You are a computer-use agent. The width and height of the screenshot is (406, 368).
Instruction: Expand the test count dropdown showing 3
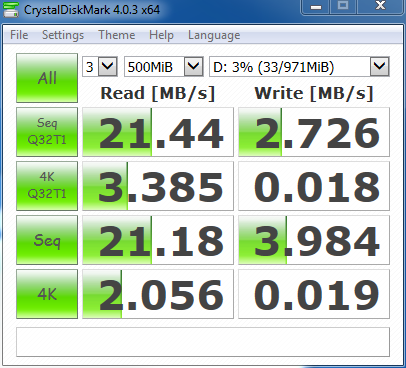[x=108, y=67]
